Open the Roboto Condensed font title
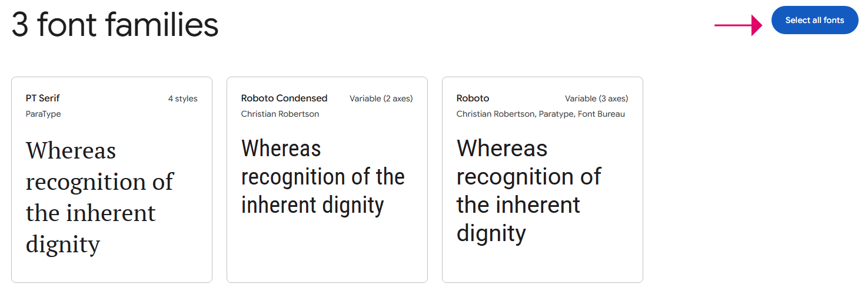The height and width of the screenshot is (290, 868). (x=284, y=98)
